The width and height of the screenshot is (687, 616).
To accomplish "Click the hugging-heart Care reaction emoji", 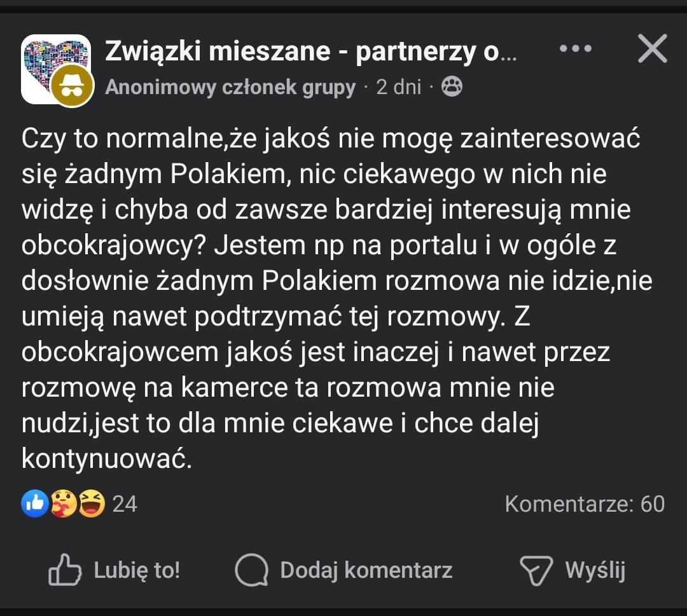I will 64,504.
